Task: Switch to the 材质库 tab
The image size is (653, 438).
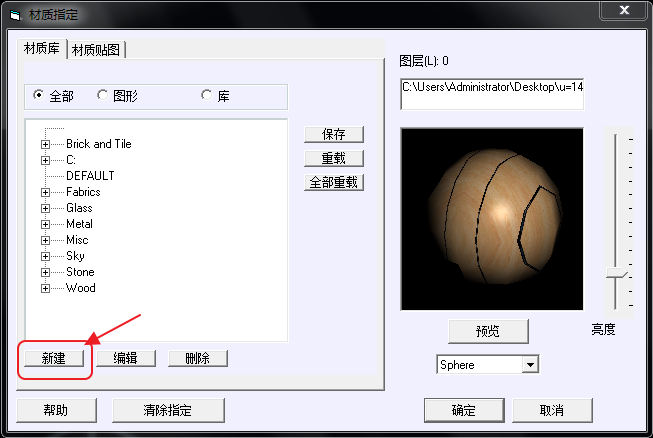Action: [42, 49]
